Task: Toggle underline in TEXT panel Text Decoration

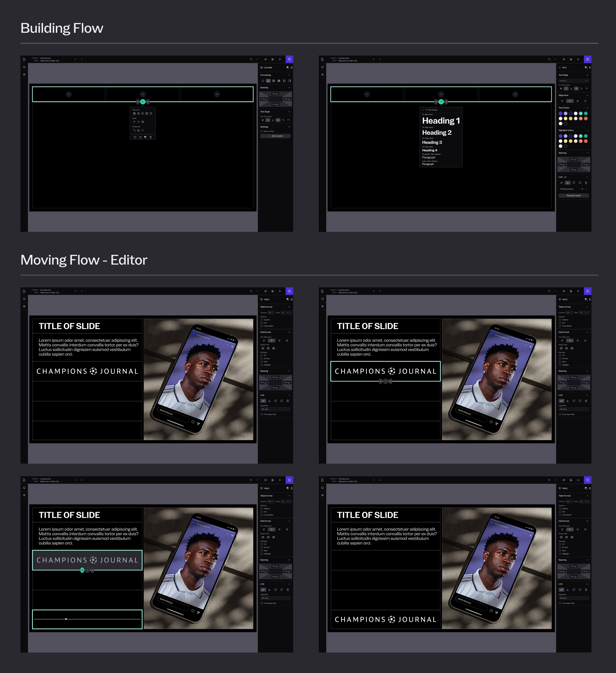Action: coord(571,89)
